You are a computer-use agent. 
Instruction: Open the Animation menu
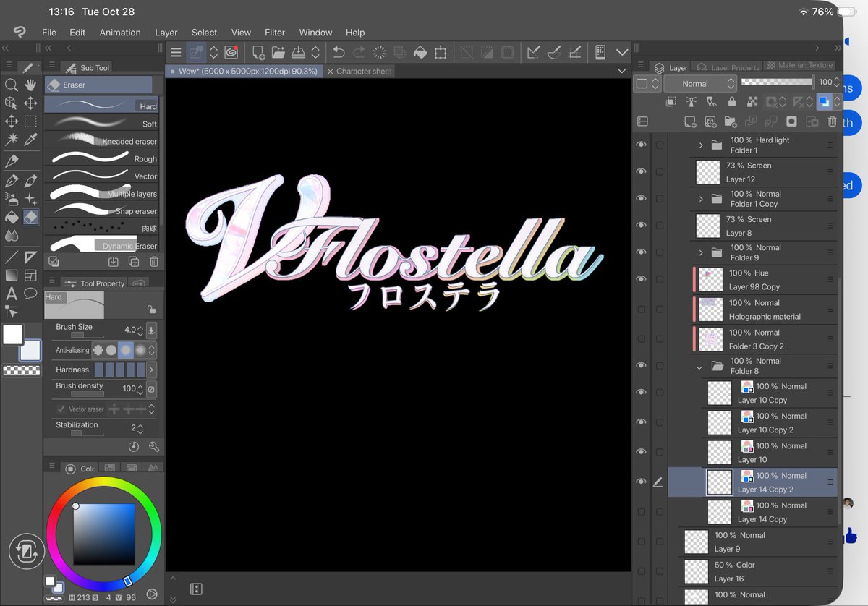120,33
